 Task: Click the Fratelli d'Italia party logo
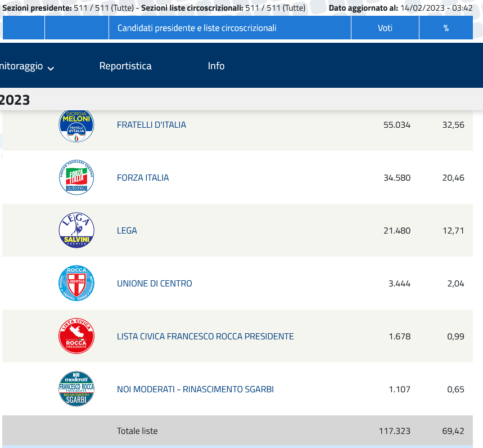pyautogui.click(x=76, y=126)
